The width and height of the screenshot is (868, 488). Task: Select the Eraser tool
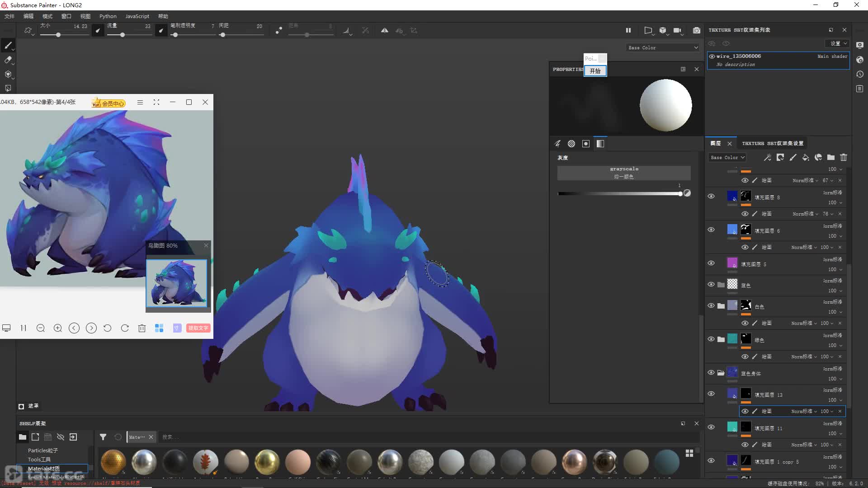(x=8, y=60)
